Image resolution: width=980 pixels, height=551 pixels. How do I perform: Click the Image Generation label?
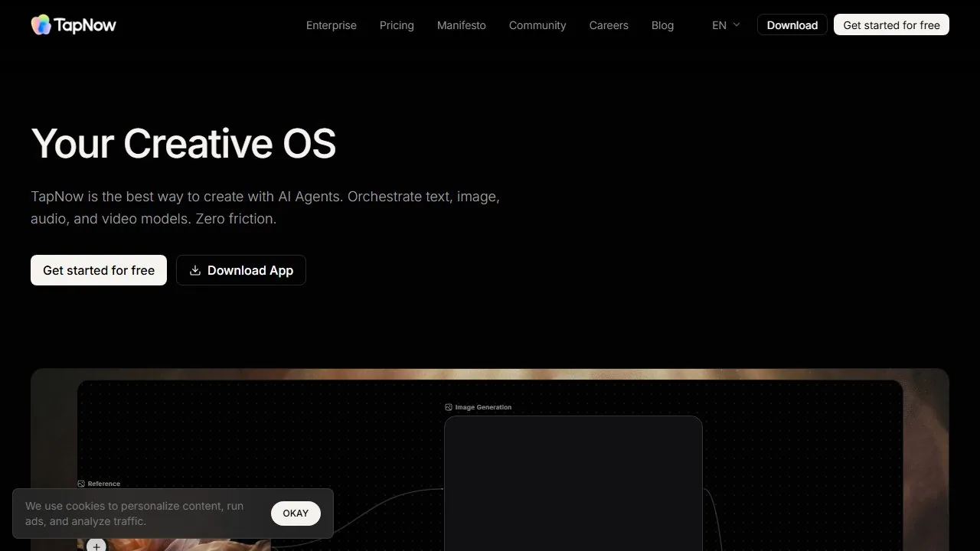pos(483,407)
